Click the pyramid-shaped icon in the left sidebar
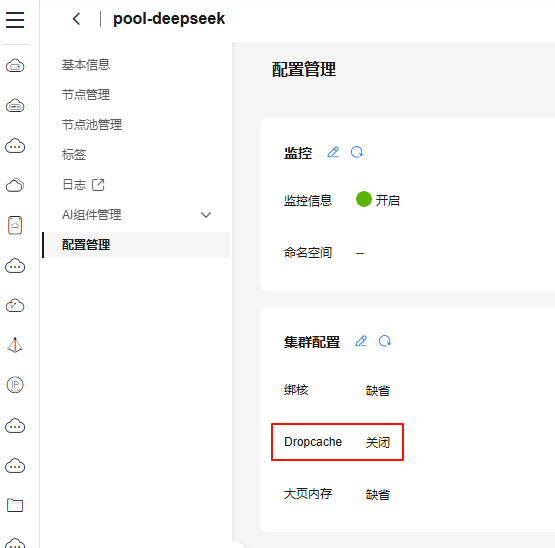The image size is (555, 548). 15,345
